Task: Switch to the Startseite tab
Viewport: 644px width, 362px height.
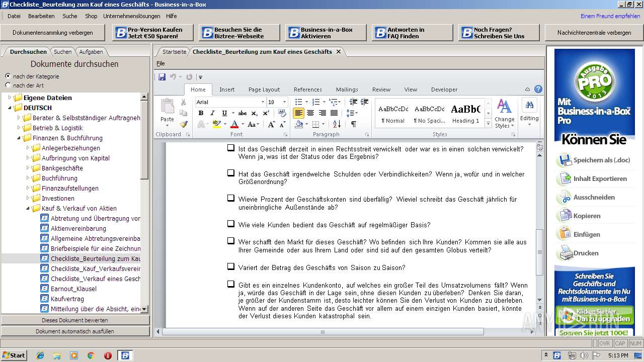Action: (174, 52)
